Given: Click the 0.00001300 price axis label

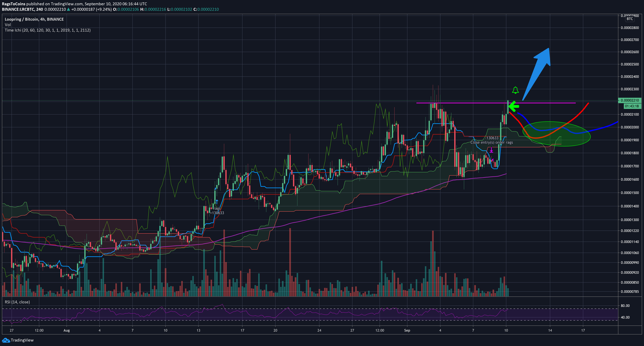Looking at the screenshot, I should click(x=630, y=220).
